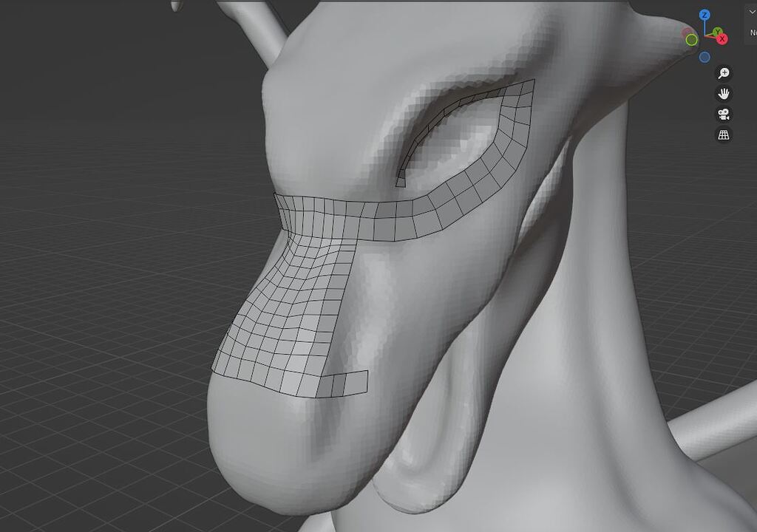
Task: Click the blue Z axis on navigation gizmo
Action: click(x=704, y=15)
